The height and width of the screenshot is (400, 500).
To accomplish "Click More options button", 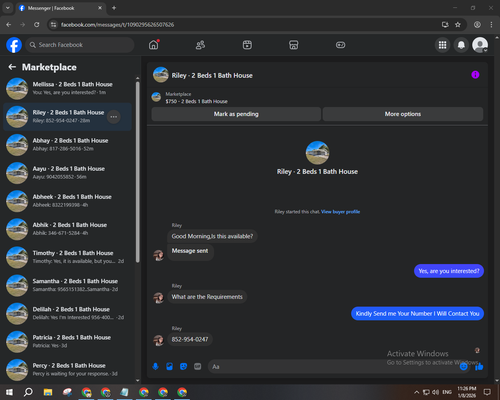I will coord(403,114).
